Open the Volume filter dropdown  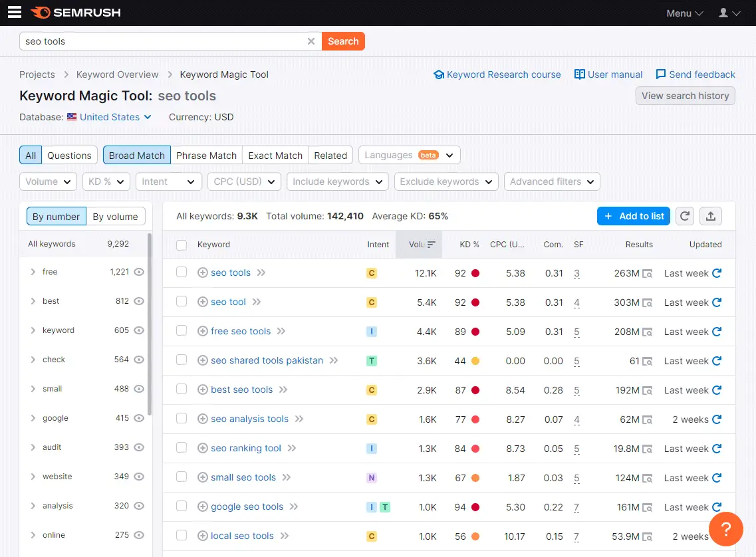[49, 181]
